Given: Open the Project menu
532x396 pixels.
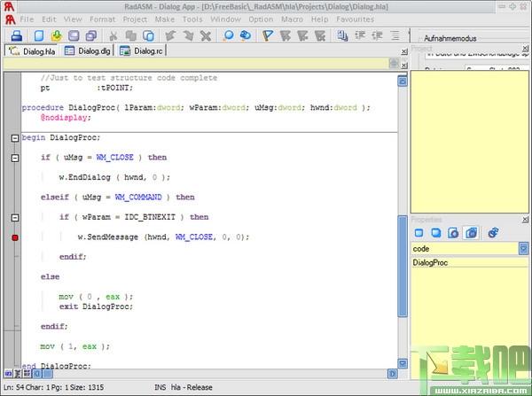Looking at the screenshot, I should (135, 19).
